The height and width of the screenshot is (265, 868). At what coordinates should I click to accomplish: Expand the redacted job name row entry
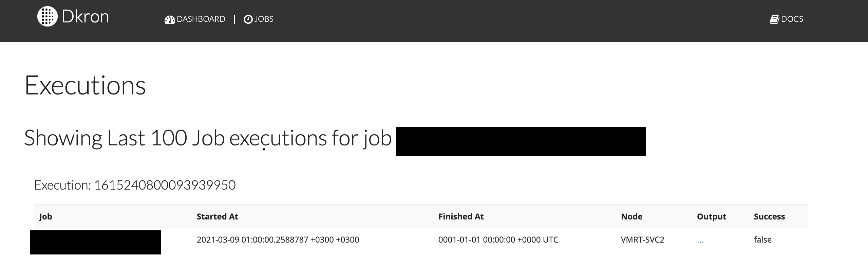95,242
